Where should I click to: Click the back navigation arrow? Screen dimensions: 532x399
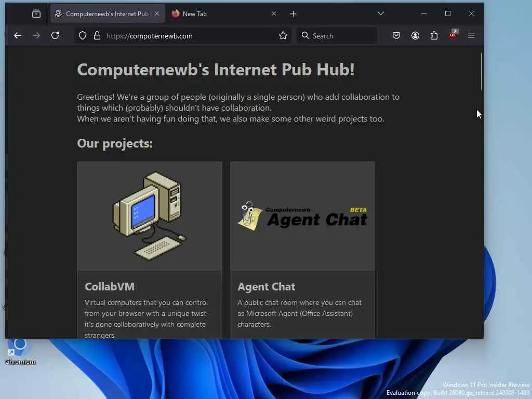18,36
